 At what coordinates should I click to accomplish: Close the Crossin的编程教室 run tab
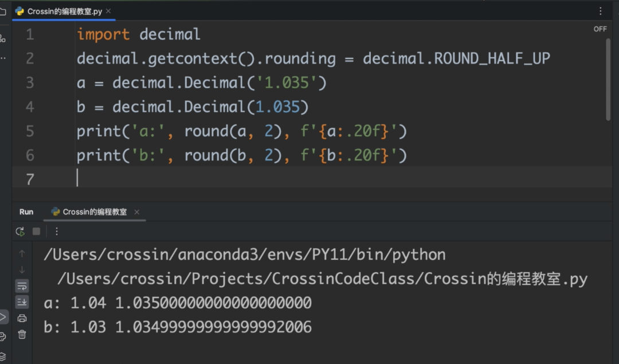point(136,212)
